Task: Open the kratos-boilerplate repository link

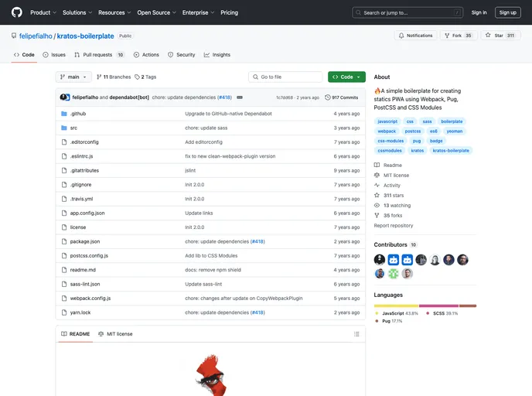Action: pos(85,36)
